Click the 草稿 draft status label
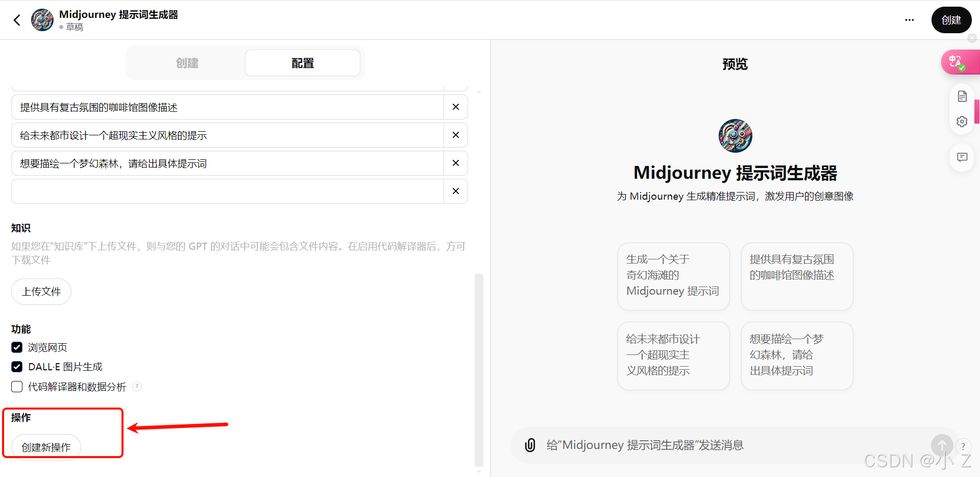The width and height of the screenshot is (980, 477). (74, 27)
